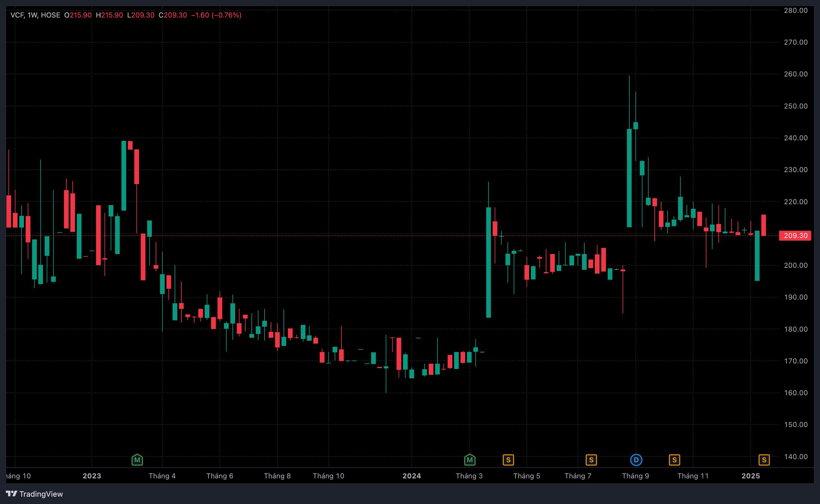This screenshot has height=504, width=820.
Task: Click the 270.00 price axis label
Action: tap(796, 42)
